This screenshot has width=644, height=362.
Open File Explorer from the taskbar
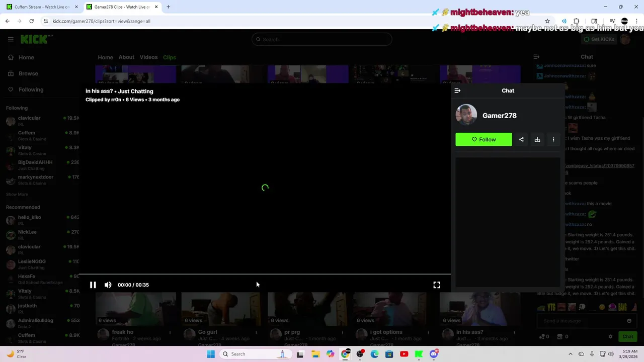(x=315, y=354)
